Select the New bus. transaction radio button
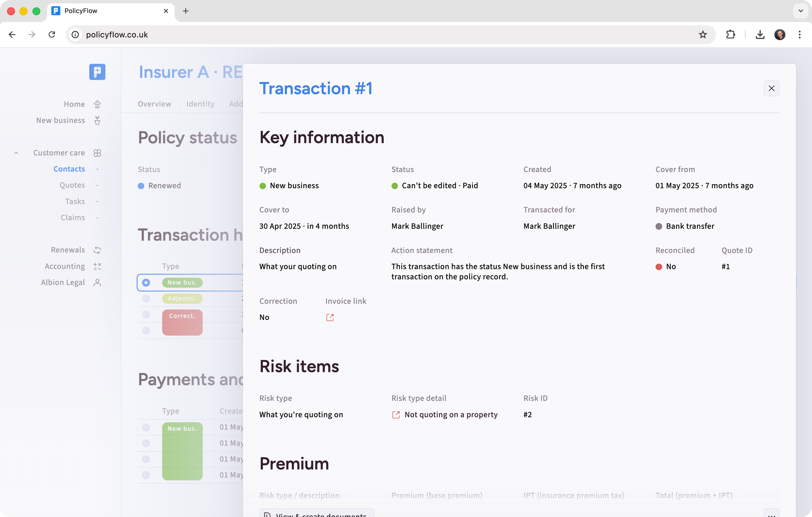Viewport: 812px width, 517px height. (x=146, y=282)
